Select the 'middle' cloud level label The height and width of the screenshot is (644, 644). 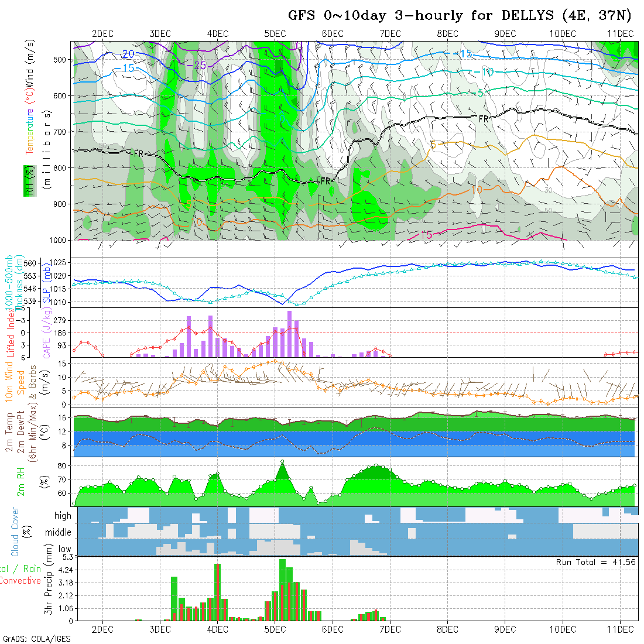pyautogui.click(x=59, y=533)
